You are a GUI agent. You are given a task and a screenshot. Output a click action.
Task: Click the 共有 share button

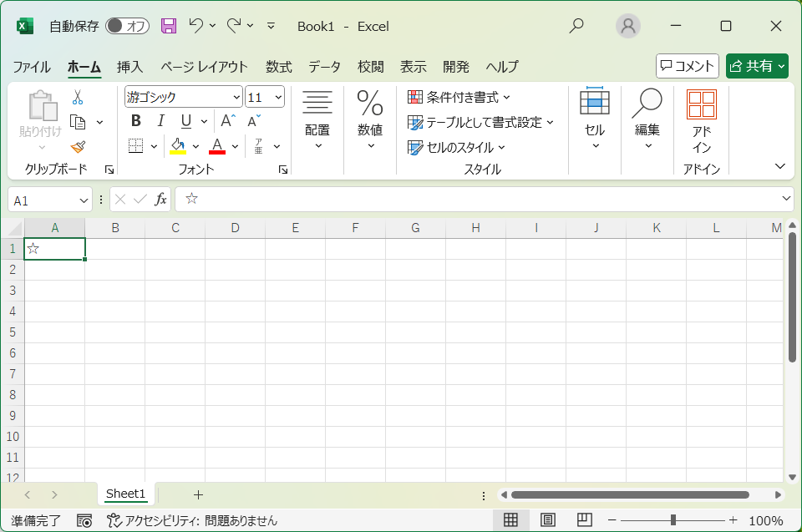(x=757, y=66)
